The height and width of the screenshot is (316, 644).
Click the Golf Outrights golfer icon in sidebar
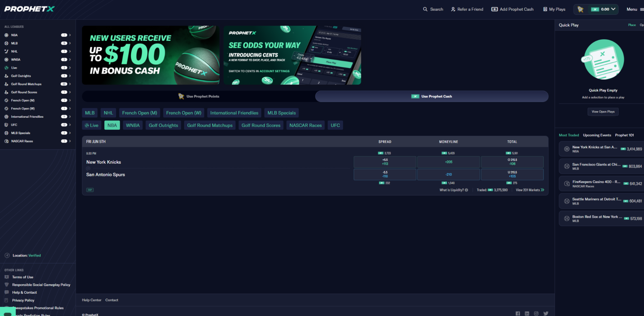coord(6,76)
